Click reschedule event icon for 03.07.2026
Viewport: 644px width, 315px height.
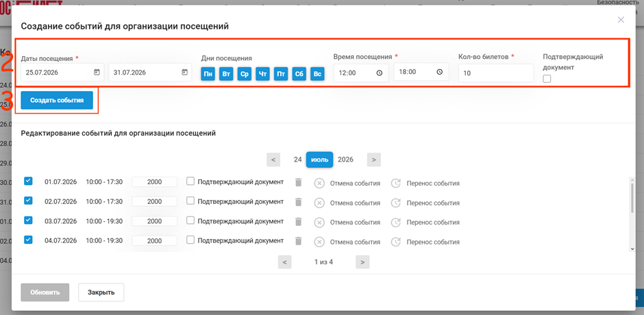[x=395, y=223]
